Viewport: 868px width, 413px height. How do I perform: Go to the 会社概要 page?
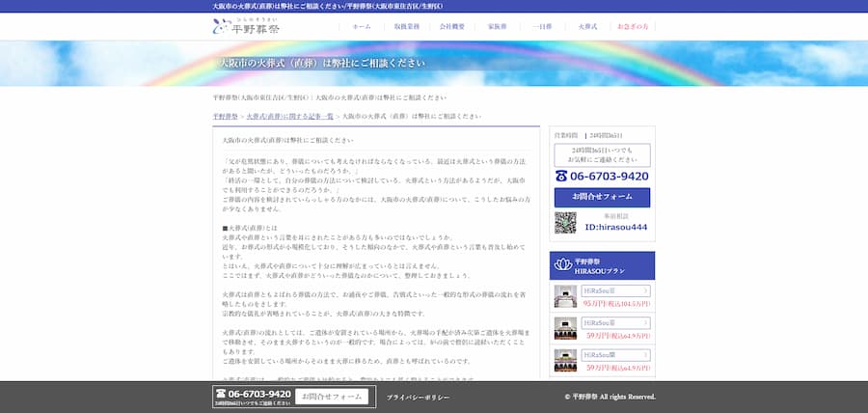(451, 27)
